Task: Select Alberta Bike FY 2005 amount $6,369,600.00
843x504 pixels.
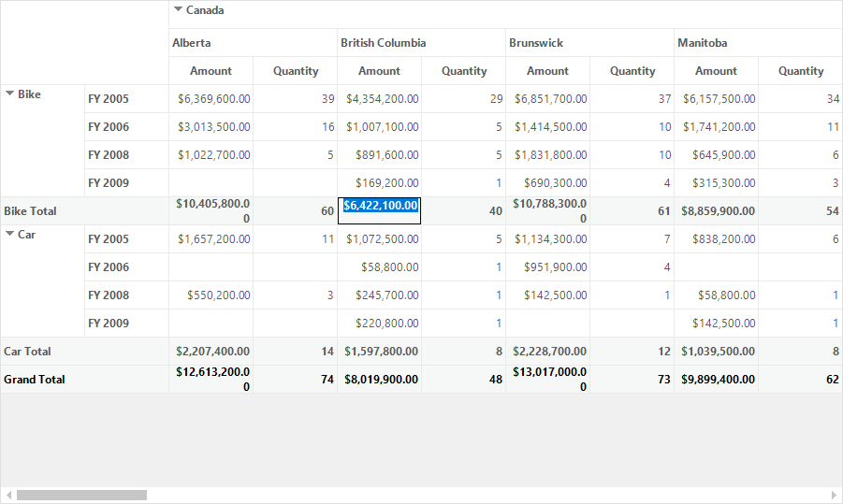Action: tap(211, 99)
